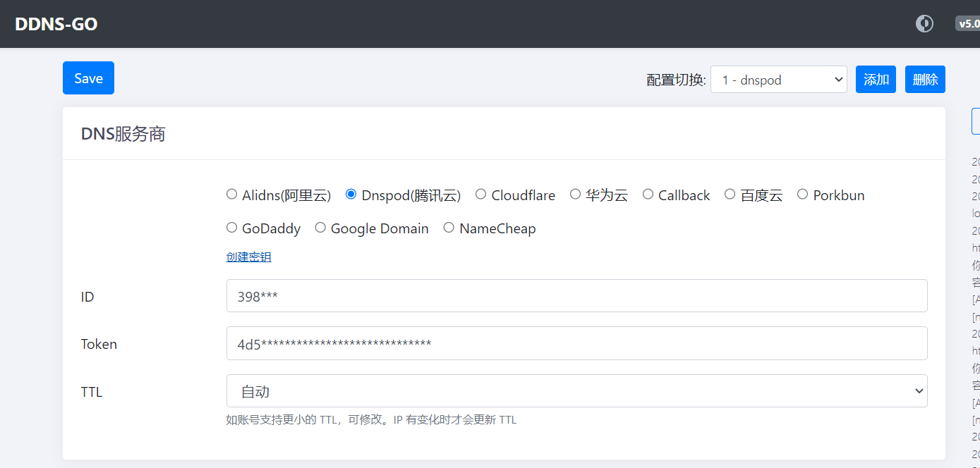Click the 添加 button
This screenshot has width=980, height=468.
(x=876, y=80)
